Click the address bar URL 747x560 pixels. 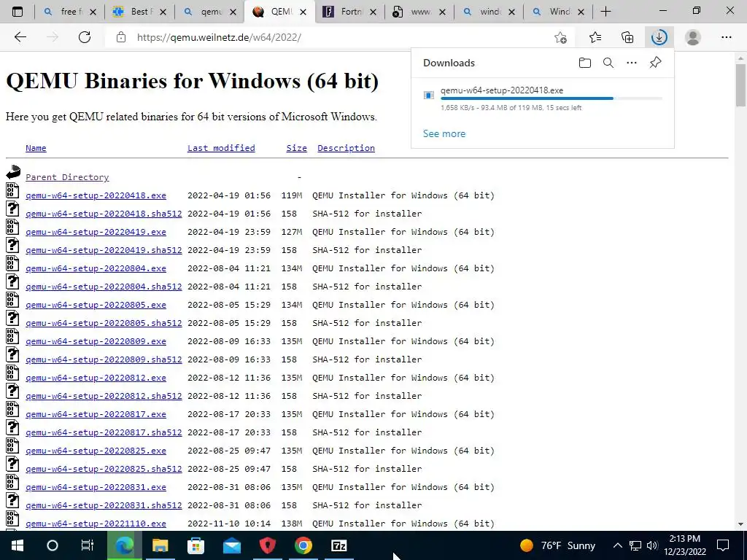pos(219,37)
